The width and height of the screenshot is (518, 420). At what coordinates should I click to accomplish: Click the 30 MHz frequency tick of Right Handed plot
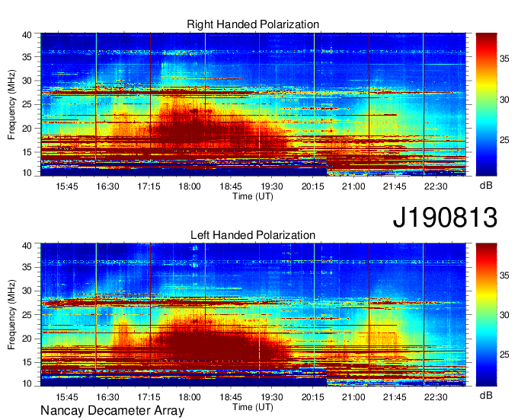[27, 81]
